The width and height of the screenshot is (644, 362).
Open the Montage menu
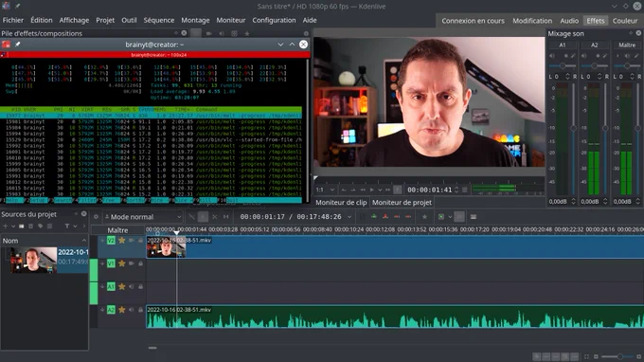pos(195,20)
